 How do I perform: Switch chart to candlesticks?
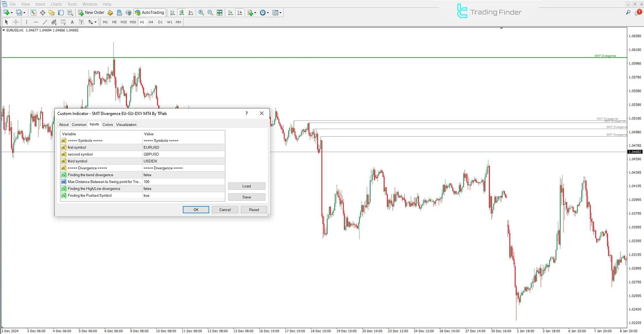point(181,13)
